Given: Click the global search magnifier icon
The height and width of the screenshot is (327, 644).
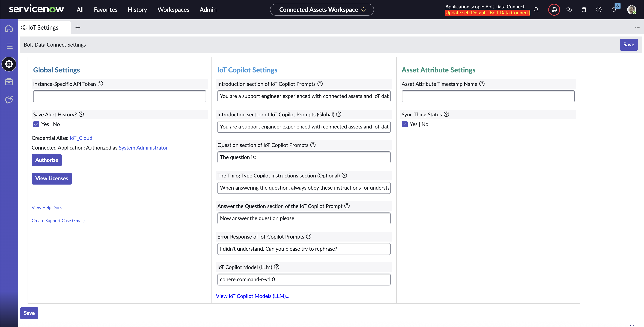Looking at the screenshot, I should pos(536,10).
